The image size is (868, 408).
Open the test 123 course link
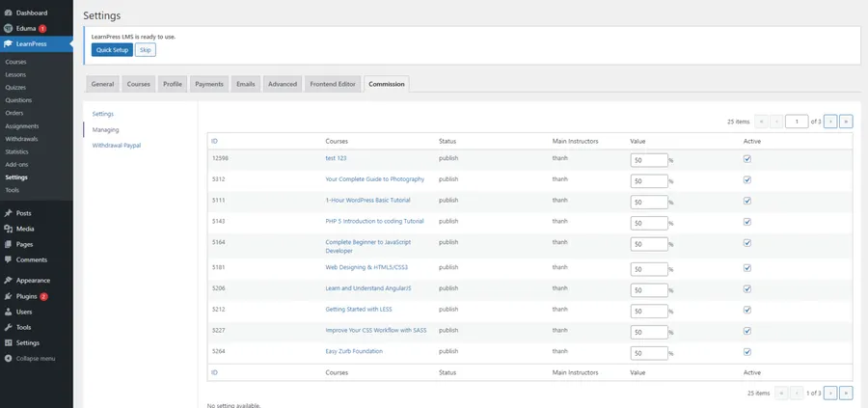[336, 158]
